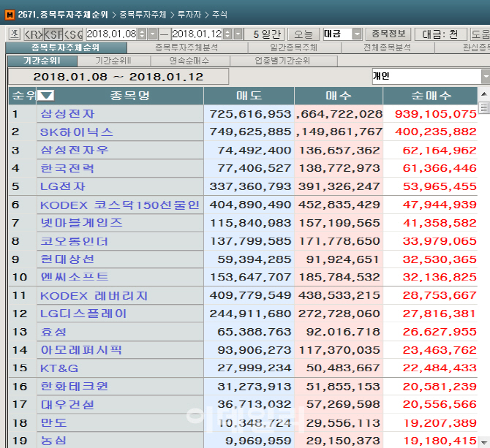Click the scrollbar up arrow
This screenshot has width=490, height=448.
click(483, 94)
